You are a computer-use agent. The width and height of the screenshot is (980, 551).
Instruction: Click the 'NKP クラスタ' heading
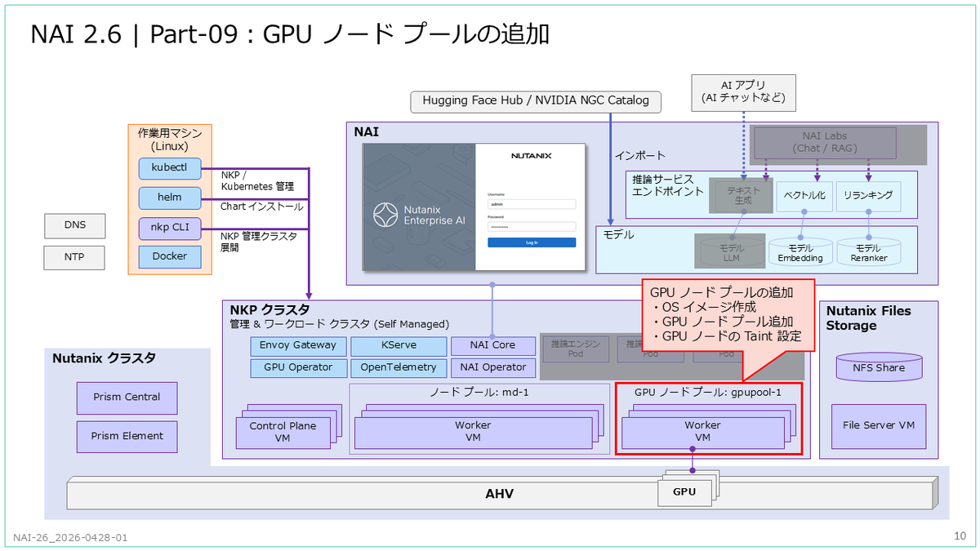pyautogui.click(x=269, y=310)
